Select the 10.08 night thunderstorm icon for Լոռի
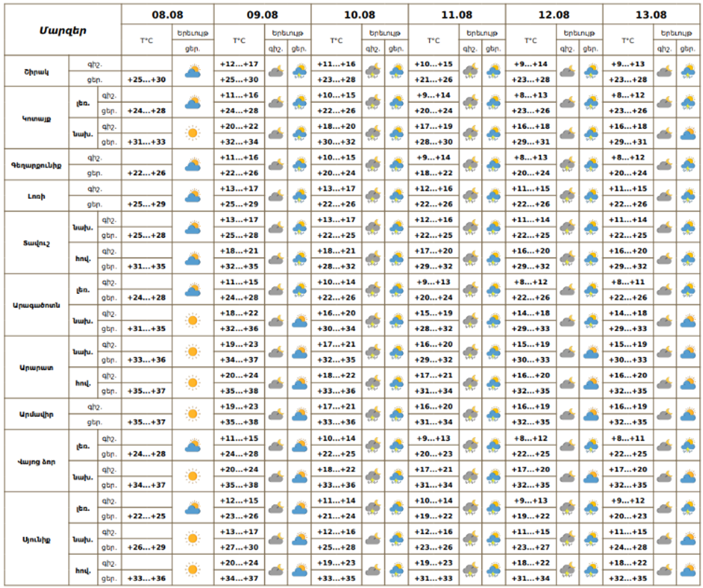This screenshot has width=703, height=588. (x=373, y=196)
